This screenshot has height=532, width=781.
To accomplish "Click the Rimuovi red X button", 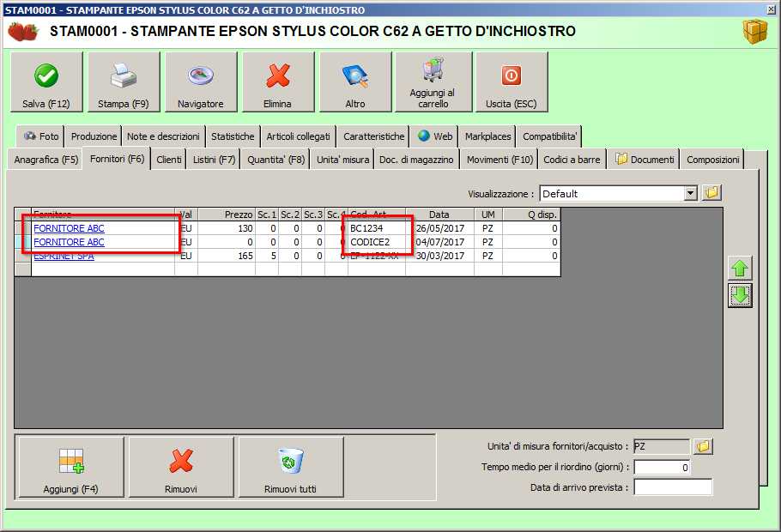I will (181, 467).
